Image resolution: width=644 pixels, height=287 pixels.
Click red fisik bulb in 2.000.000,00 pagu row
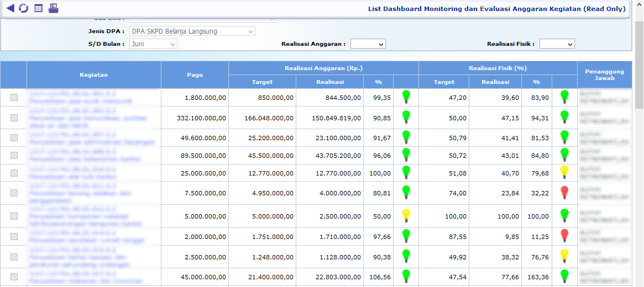[564, 236]
